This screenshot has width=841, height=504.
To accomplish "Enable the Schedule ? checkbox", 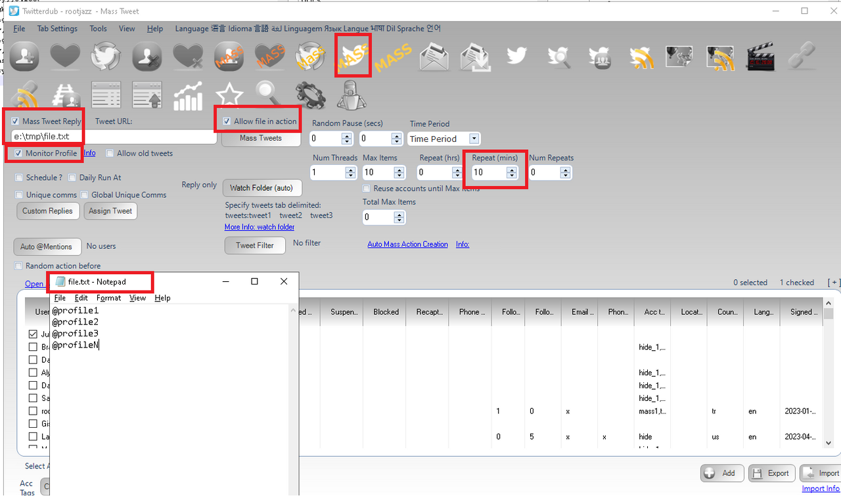I will click(19, 177).
